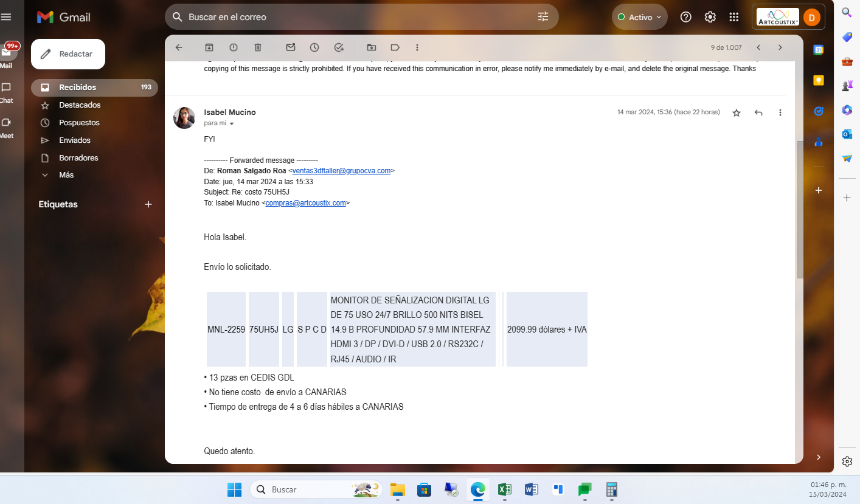Open File Explorer from taskbar
The height and width of the screenshot is (504, 860).
398,489
